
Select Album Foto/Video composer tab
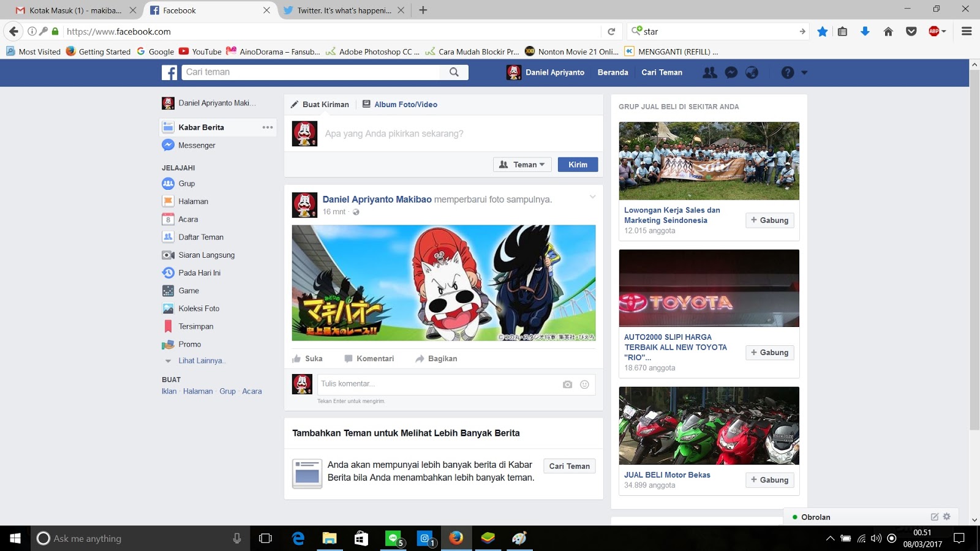click(x=400, y=105)
